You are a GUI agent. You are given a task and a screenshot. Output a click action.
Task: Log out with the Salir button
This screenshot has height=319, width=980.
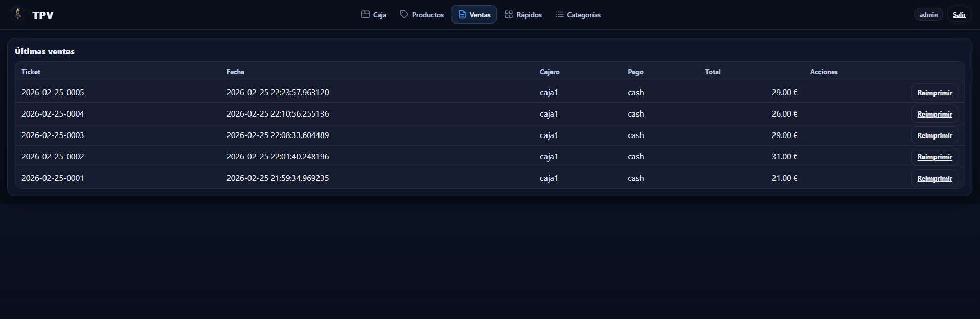point(959,14)
